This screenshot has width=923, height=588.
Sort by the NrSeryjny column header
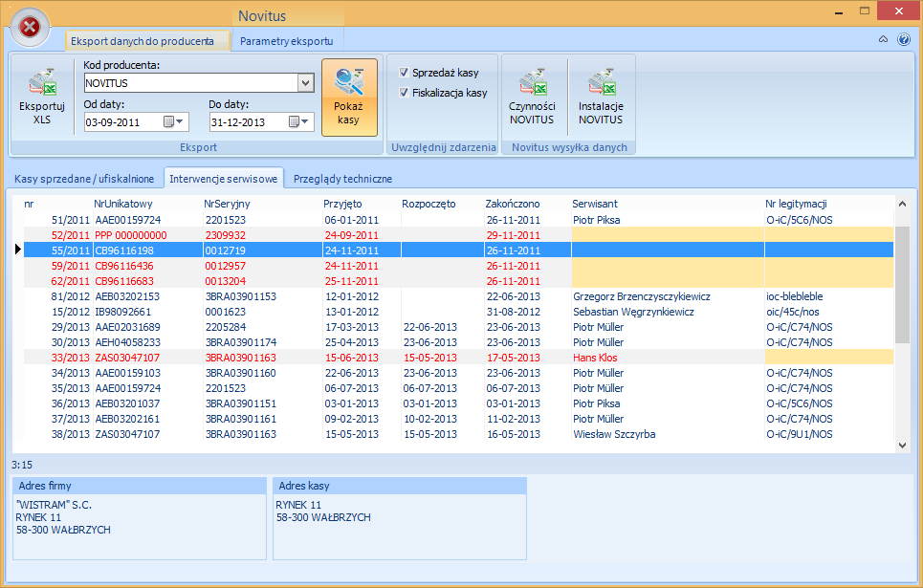227,204
